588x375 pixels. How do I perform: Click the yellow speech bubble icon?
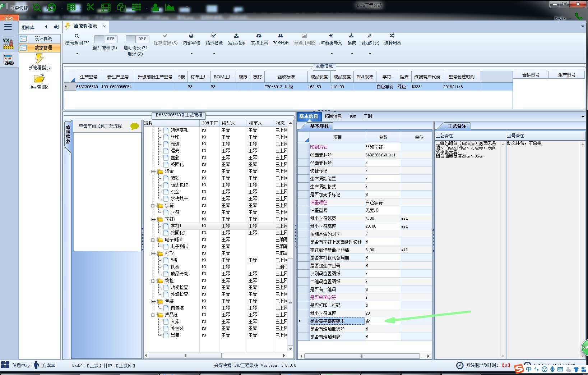tap(134, 126)
